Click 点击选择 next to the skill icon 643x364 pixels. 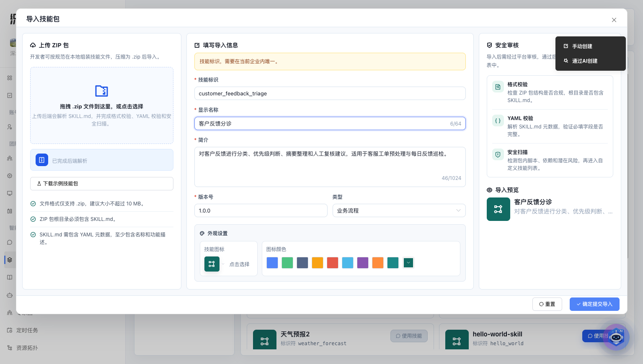pos(239,264)
